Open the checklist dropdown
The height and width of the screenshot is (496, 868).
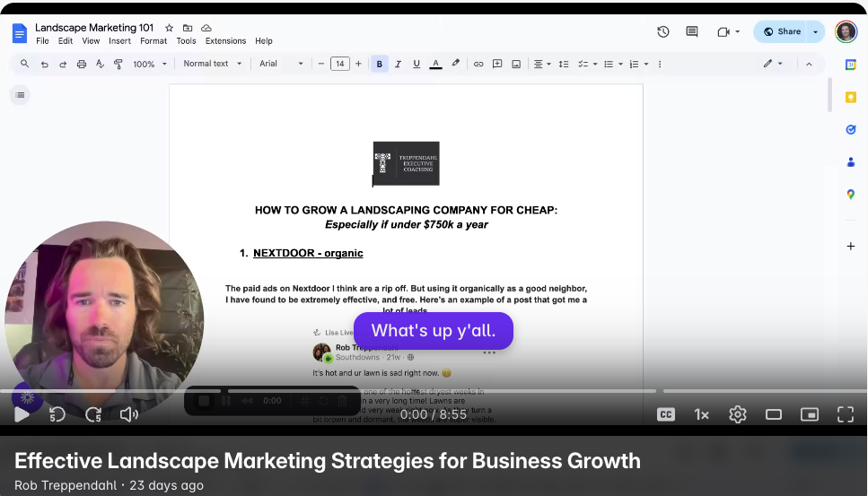click(587, 65)
